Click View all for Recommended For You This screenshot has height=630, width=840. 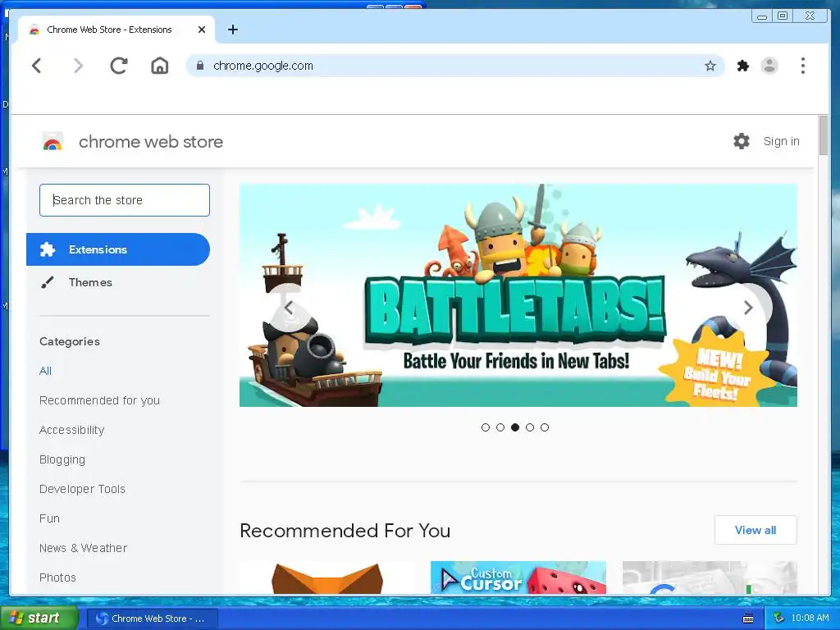click(x=756, y=531)
